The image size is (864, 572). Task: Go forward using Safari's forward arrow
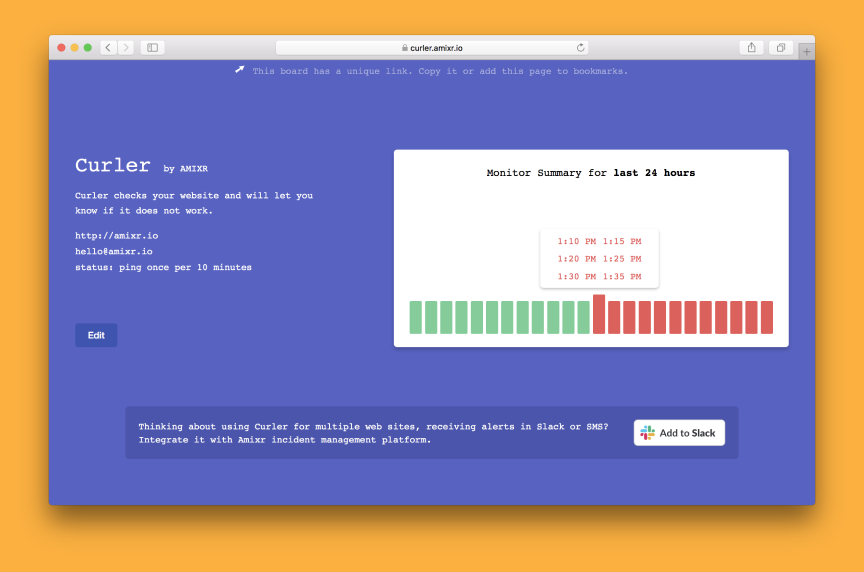point(126,48)
